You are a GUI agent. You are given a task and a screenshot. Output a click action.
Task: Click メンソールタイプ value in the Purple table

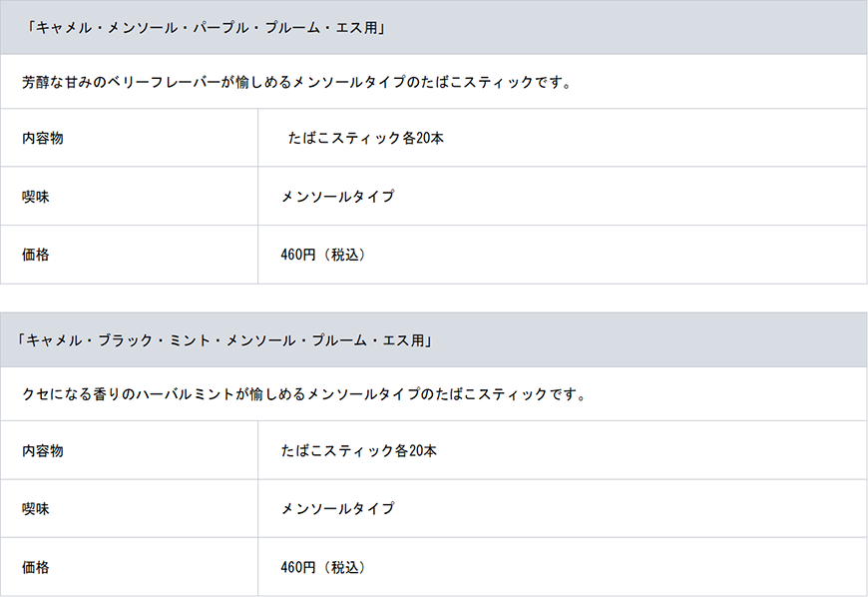coord(337,197)
